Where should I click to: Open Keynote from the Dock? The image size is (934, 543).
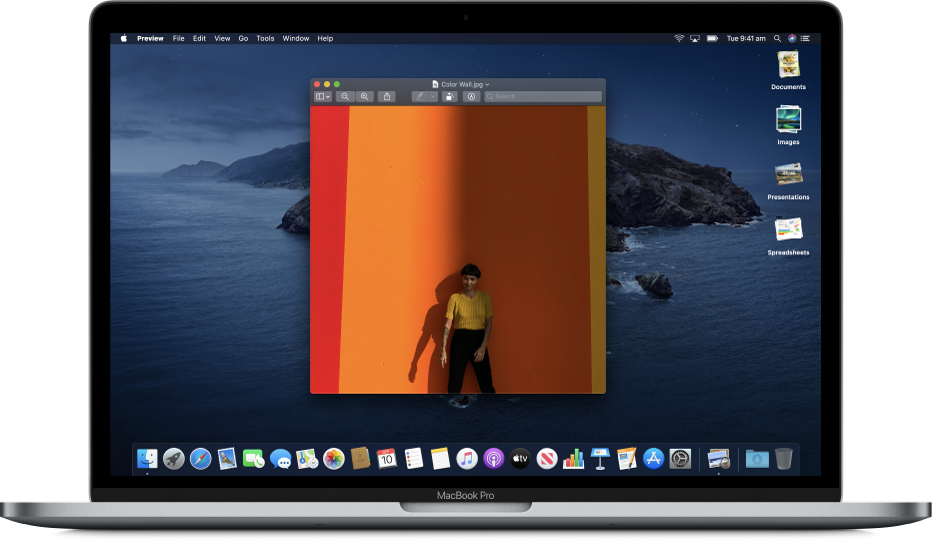pyautogui.click(x=600, y=459)
